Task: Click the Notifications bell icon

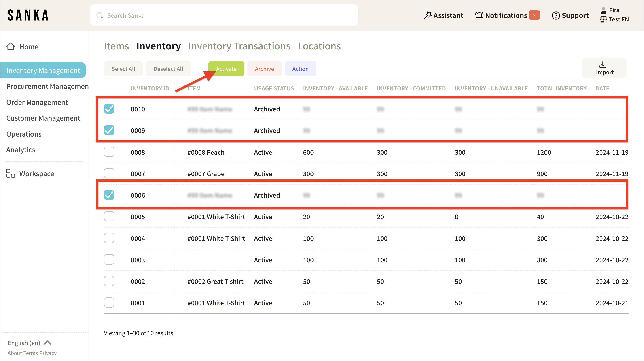Action: 479,15
